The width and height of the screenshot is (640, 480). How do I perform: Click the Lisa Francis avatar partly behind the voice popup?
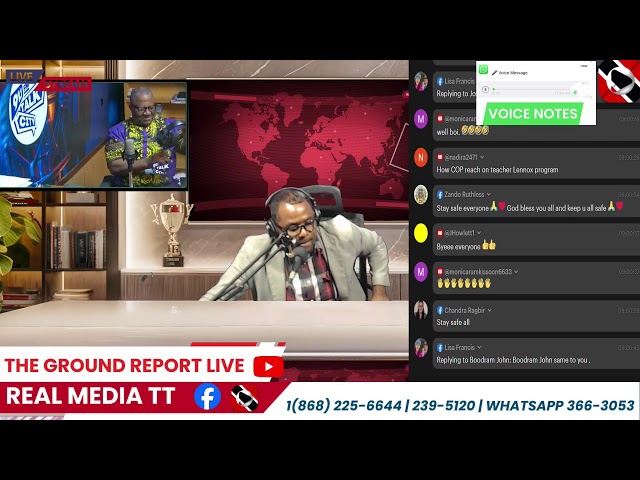pyautogui.click(x=421, y=81)
